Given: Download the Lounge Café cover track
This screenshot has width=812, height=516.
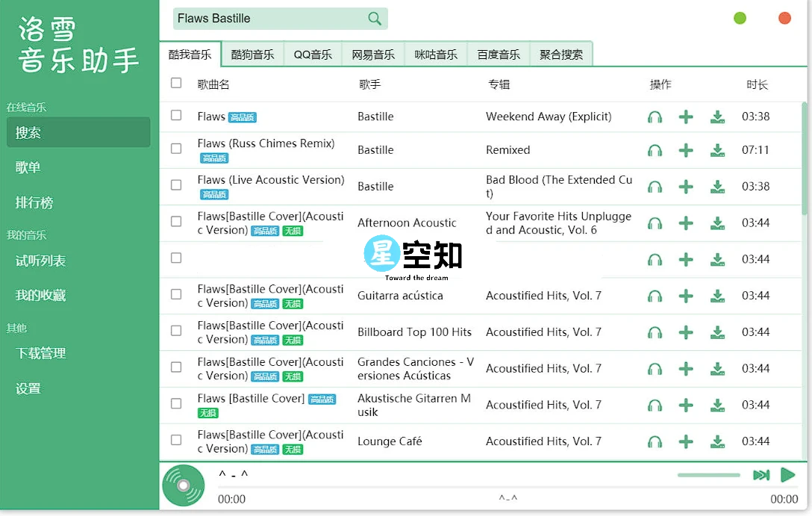Looking at the screenshot, I should point(717,441).
